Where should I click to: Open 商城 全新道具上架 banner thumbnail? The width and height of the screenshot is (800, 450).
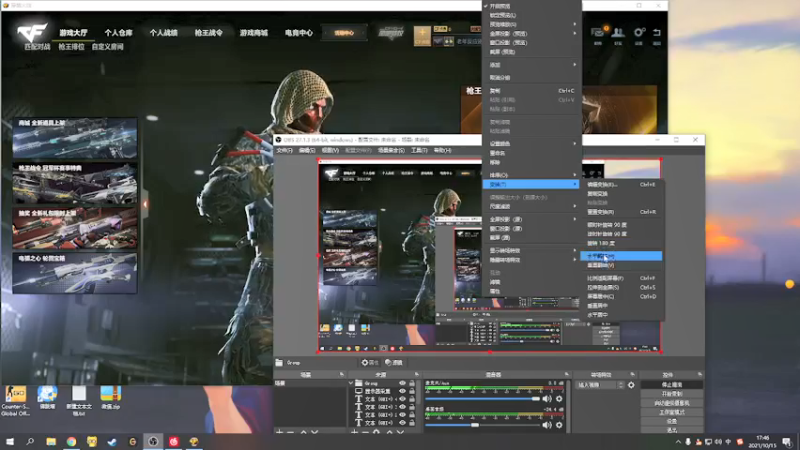75,138
